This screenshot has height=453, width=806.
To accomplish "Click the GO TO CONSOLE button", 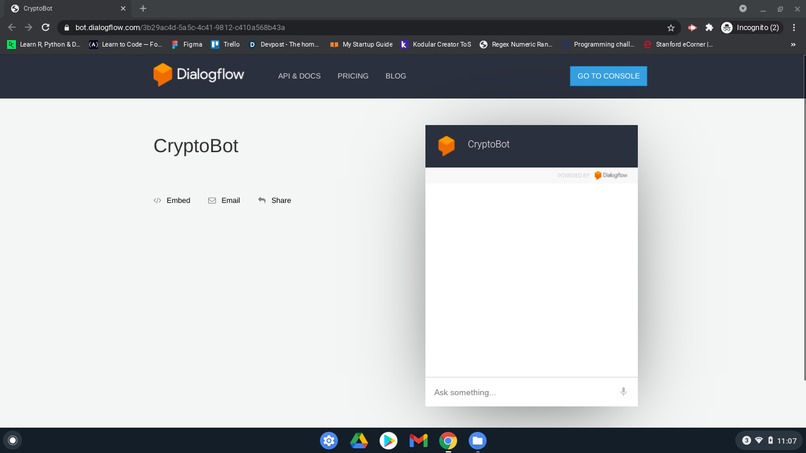I will click(x=608, y=76).
